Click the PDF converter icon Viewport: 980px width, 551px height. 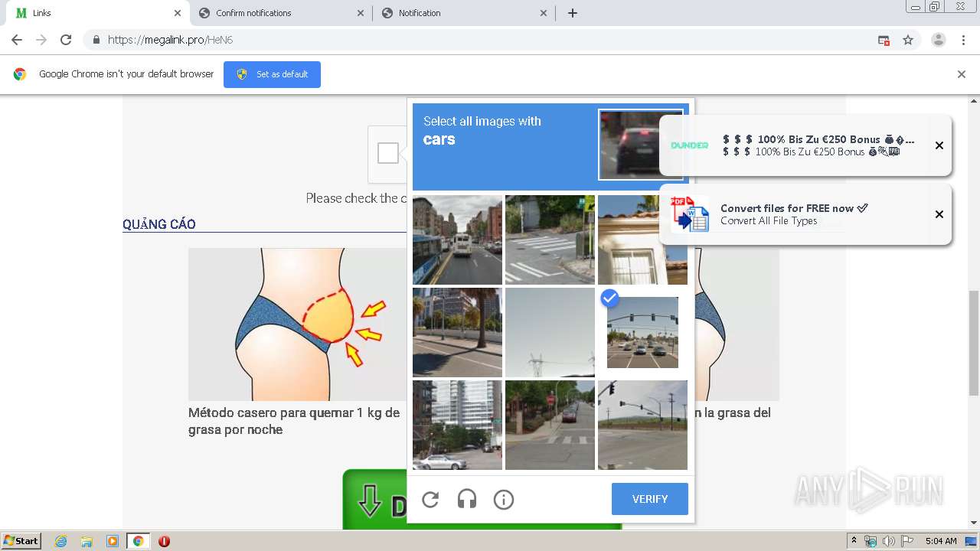[689, 214]
